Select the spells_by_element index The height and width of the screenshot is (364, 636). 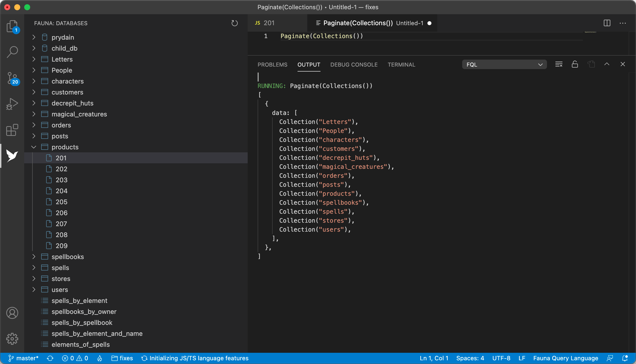(136, 300)
